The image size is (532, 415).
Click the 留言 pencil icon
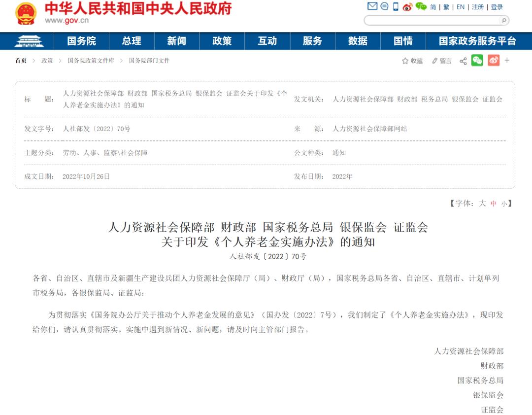434,61
